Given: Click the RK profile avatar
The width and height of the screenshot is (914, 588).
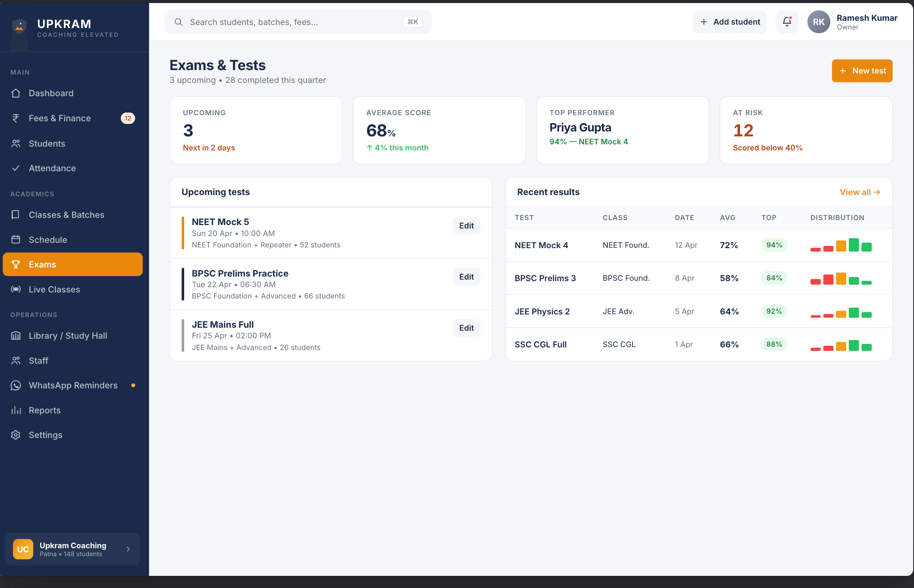Looking at the screenshot, I should click(x=818, y=22).
